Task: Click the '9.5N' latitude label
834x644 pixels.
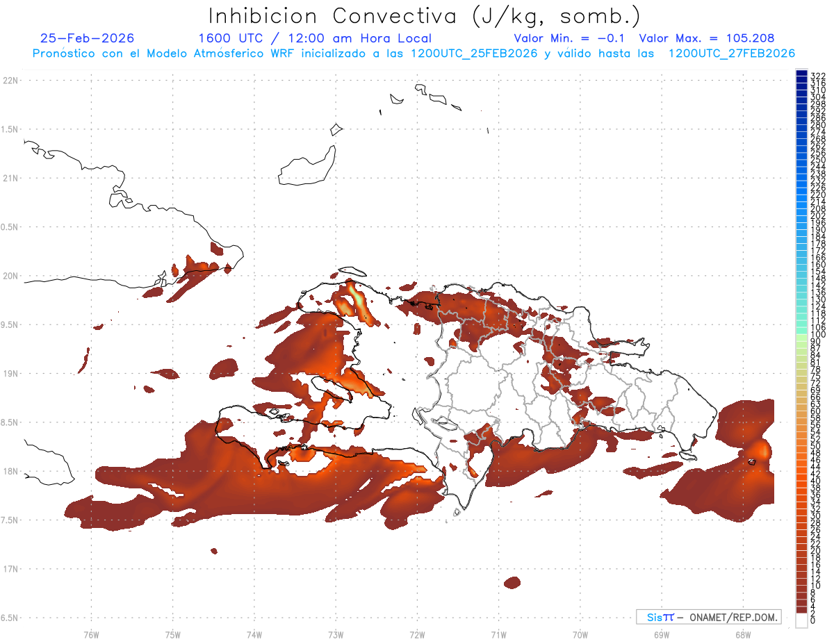Action: pos(10,325)
